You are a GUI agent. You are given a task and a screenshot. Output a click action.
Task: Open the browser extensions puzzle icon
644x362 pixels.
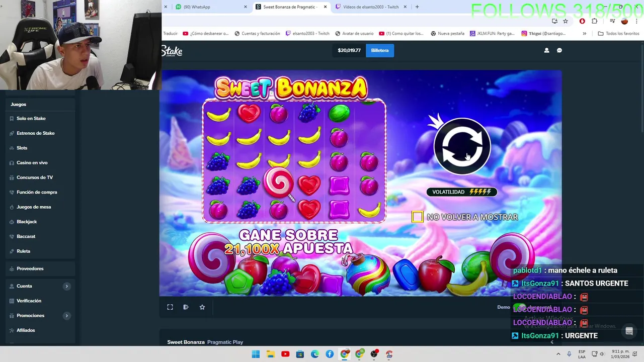click(x=595, y=21)
